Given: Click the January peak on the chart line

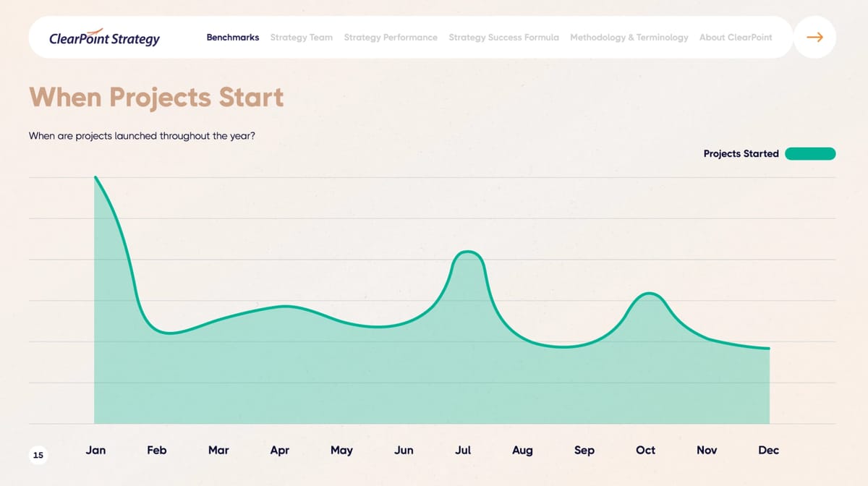Looking at the screenshot, I should pos(95,177).
